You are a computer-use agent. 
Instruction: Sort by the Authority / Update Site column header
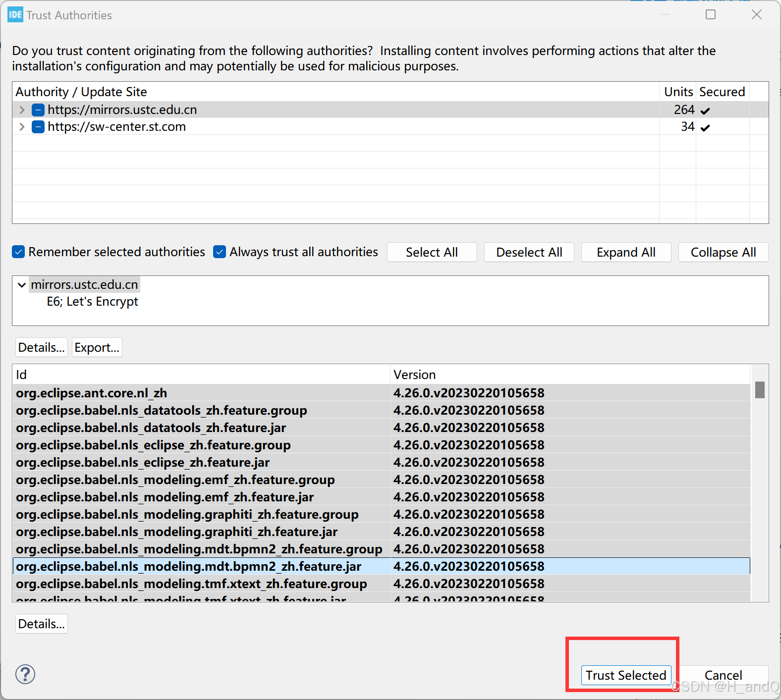(336, 92)
